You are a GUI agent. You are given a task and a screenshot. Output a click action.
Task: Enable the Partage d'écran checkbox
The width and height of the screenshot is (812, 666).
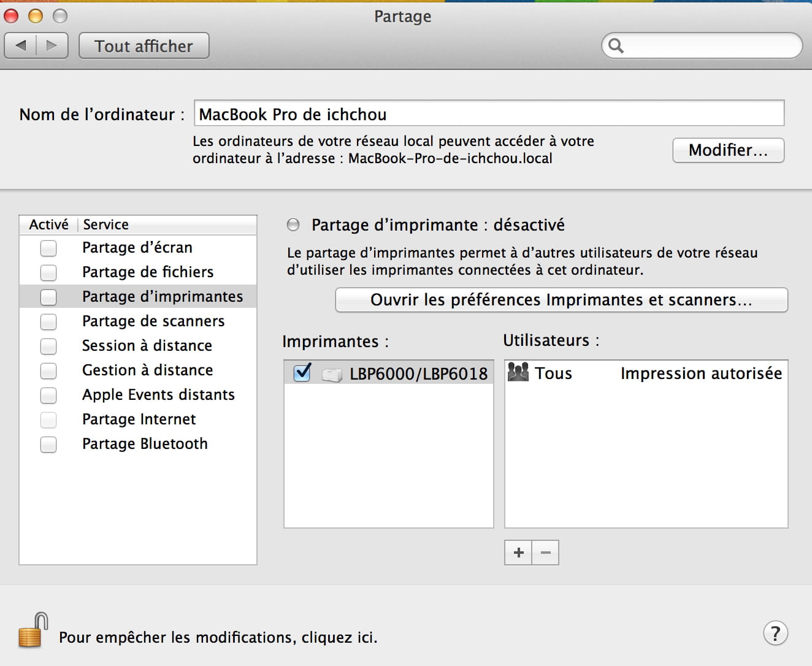click(48, 248)
